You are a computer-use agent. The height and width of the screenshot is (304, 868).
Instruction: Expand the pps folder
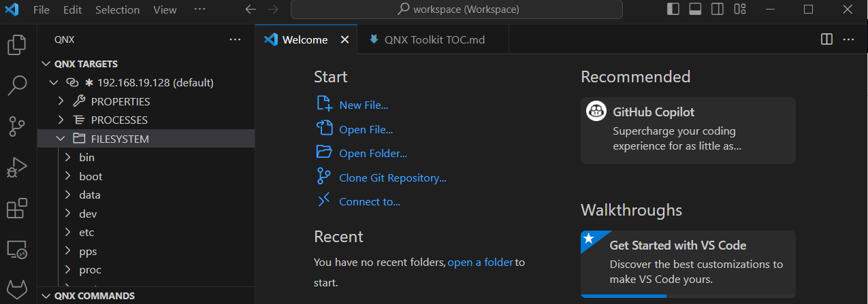pyautogui.click(x=67, y=251)
